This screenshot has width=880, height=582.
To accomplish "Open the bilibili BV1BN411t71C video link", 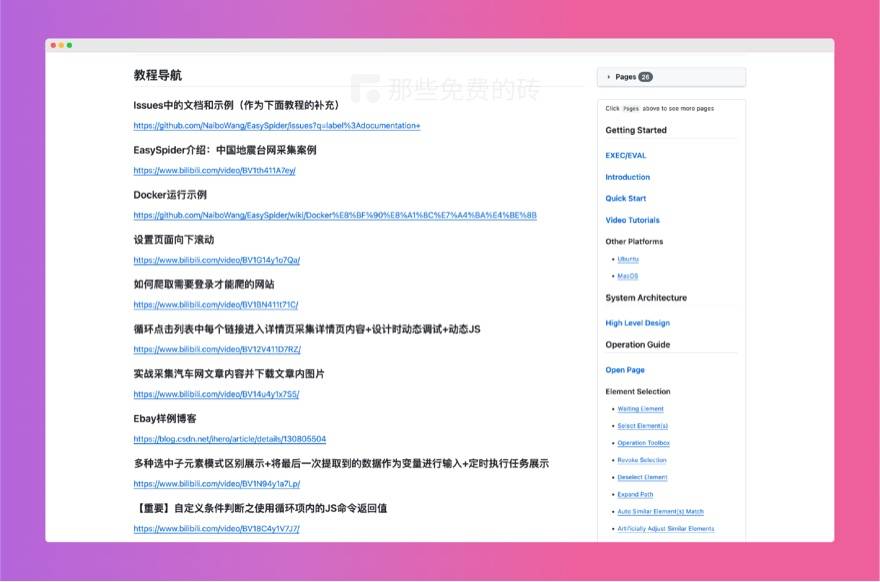I will click(x=216, y=304).
